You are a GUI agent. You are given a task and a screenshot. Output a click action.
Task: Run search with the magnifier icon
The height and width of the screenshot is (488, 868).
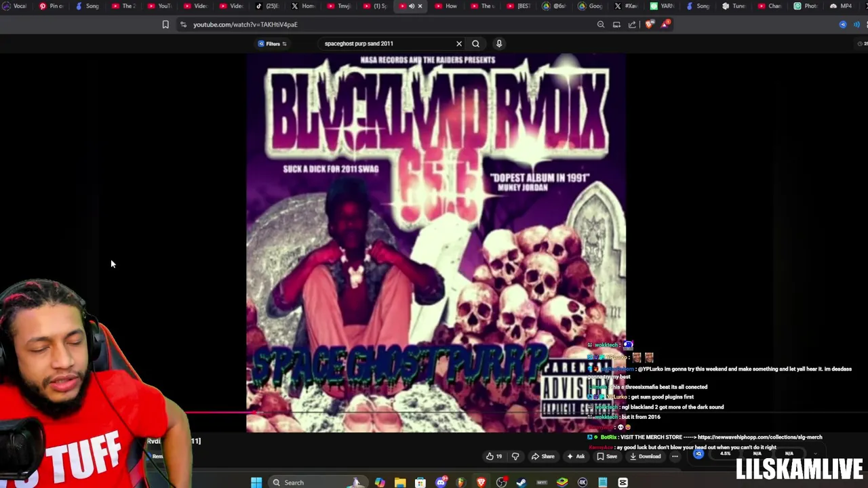point(475,43)
